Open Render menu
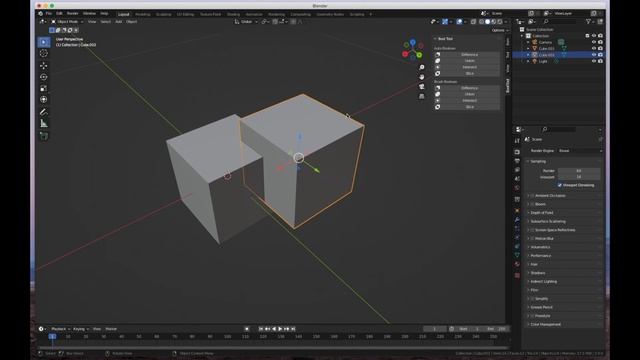The height and width of the screenshot is (360, 640). point(73,13)
